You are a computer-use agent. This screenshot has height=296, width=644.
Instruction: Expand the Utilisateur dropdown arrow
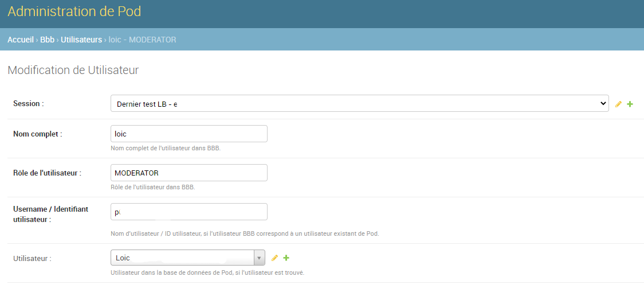[259, 258]
